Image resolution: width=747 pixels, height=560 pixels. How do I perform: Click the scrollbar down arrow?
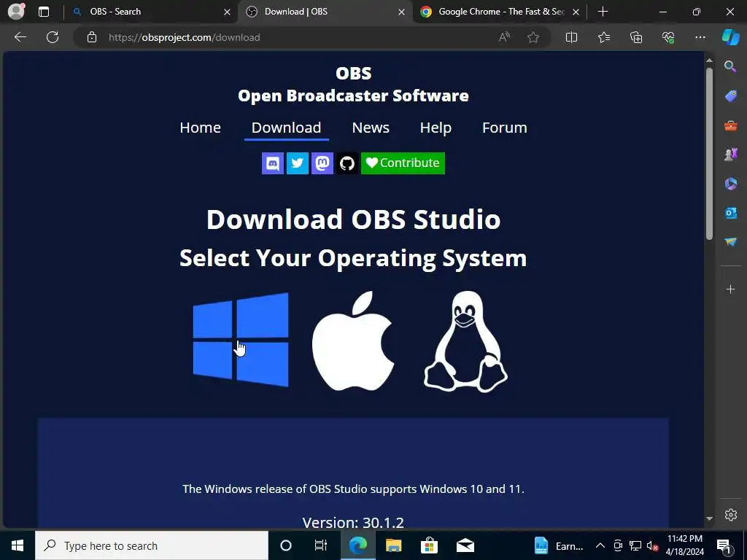(x=709, y=518)
